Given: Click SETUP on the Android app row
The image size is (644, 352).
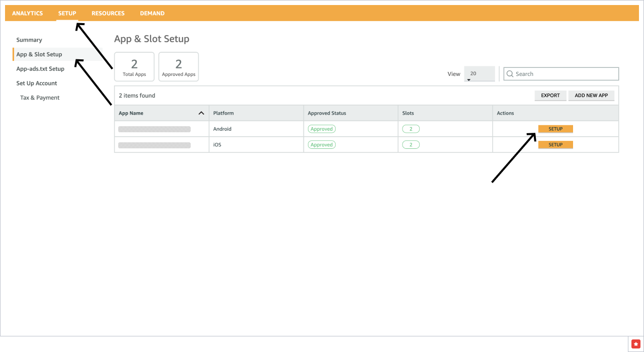Looking at the screenshot, I should click(555, 129).
